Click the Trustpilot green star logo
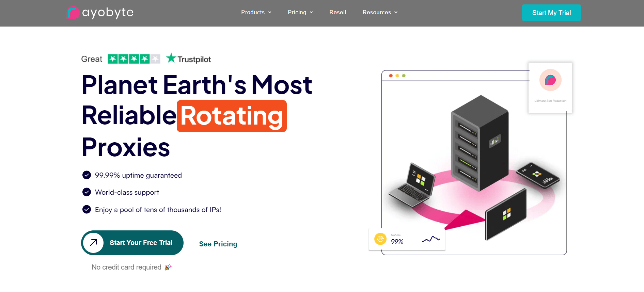This screenshot has height=292, width=644. [171, 58]
